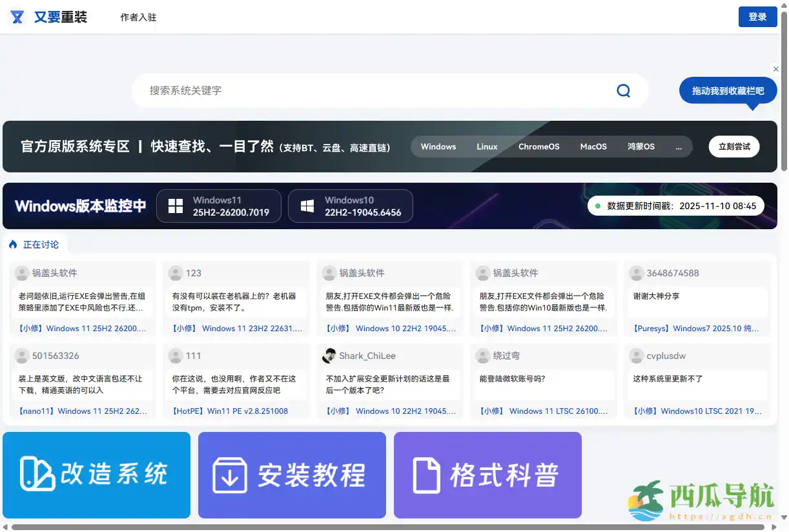789x532 pixels.
Task: Select the 改造系统 system icon
Action: pos(38,475)
